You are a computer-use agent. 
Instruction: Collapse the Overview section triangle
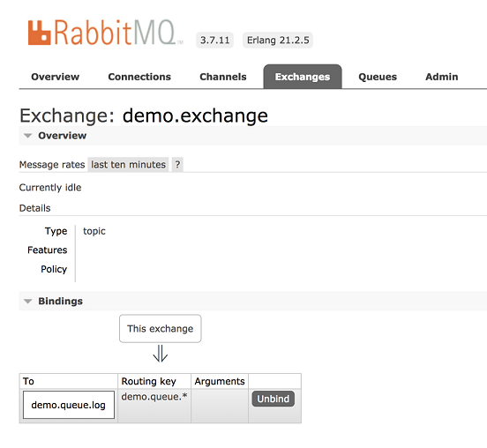[x=28, y=136]
